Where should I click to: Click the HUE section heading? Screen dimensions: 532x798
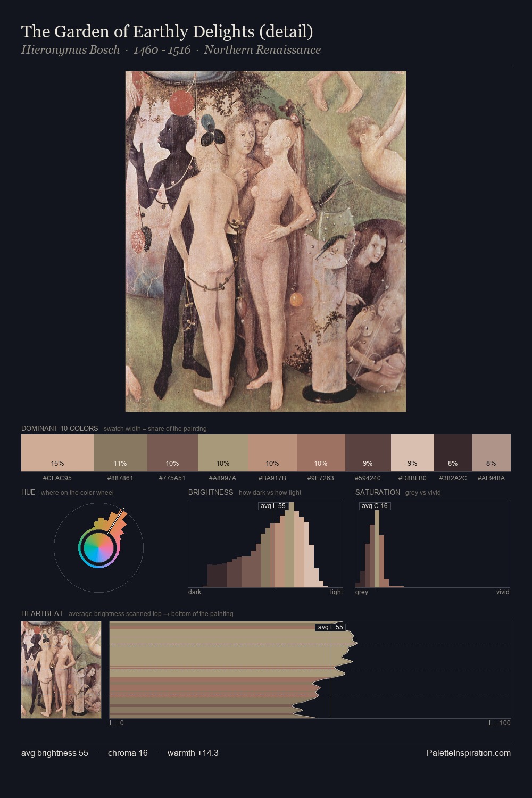coord(28,492)
